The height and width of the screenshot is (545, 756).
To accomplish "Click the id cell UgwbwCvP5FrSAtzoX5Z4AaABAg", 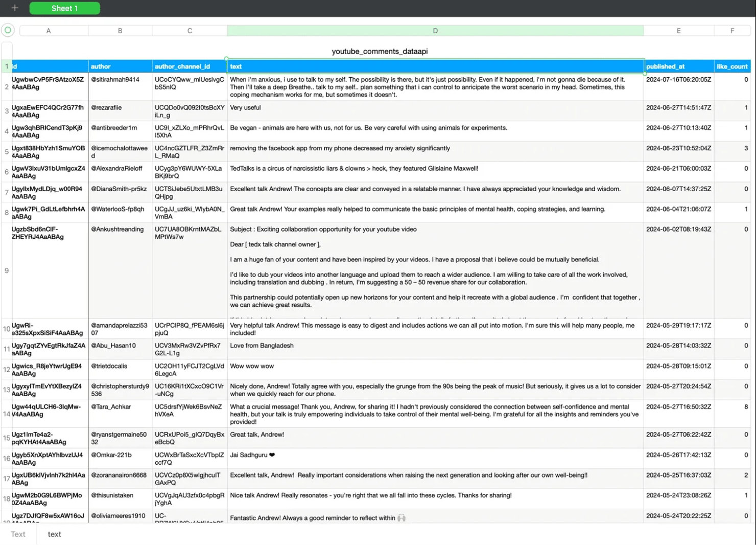I will click(x=50, y=87).
